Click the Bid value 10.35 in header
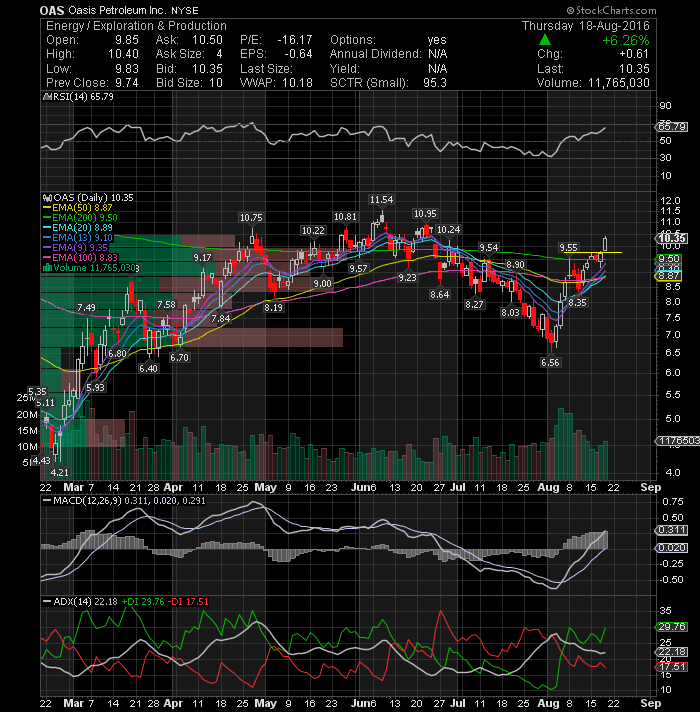700x712 pixels. click(x=207, y=69)
